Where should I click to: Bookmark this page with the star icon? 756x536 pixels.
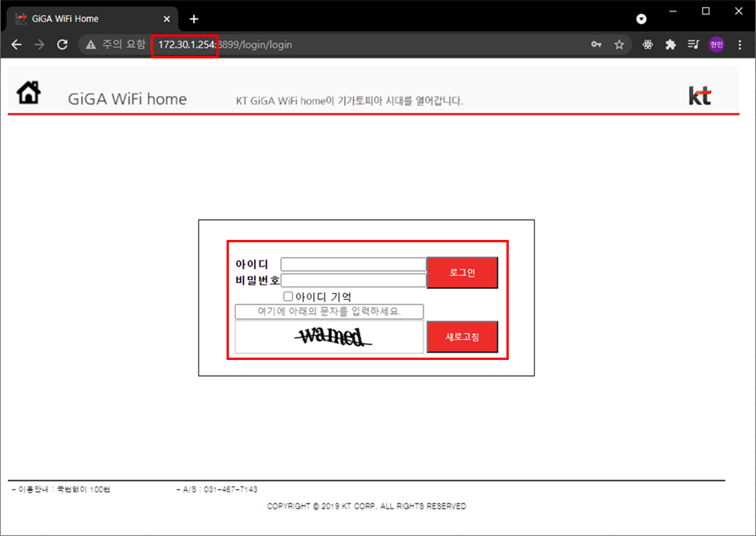click(x=619, y=45)
